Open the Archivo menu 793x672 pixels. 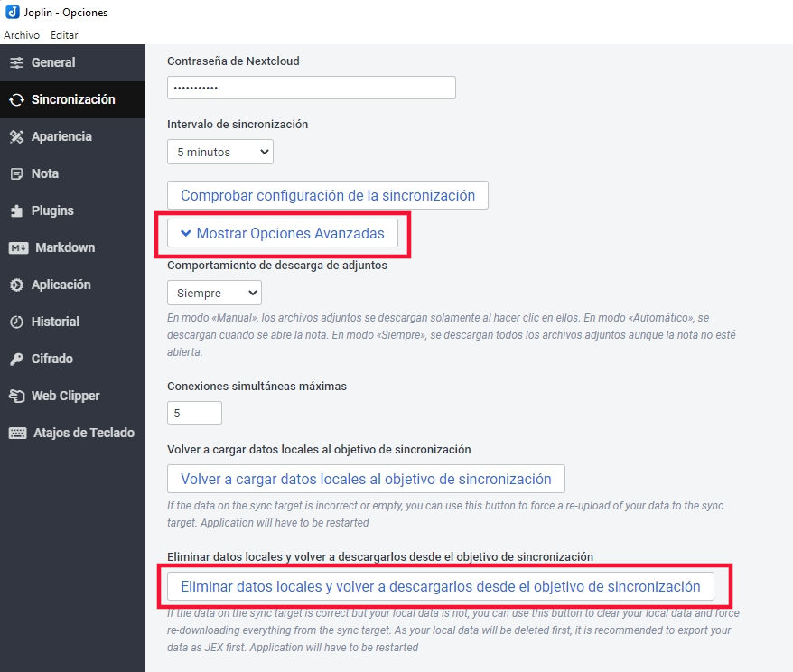point(22,35)
